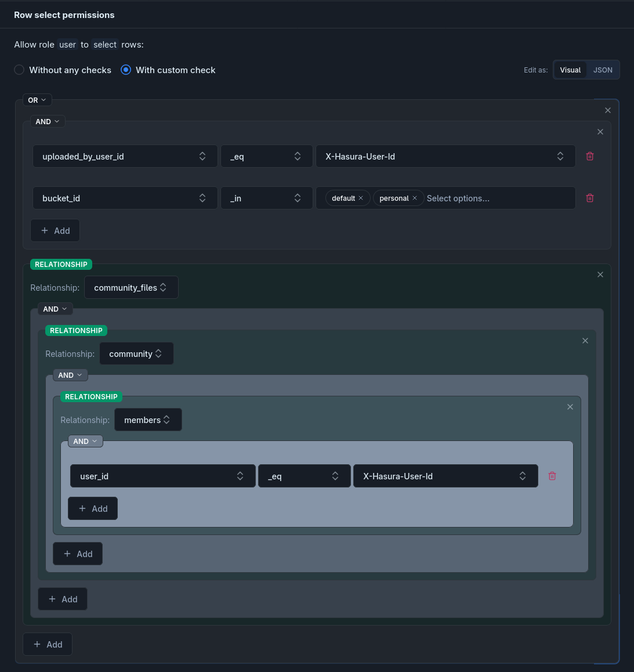Screen dimensions: 634x672
Task: Delete the user_id condition row
Action: tap(552, 476)
